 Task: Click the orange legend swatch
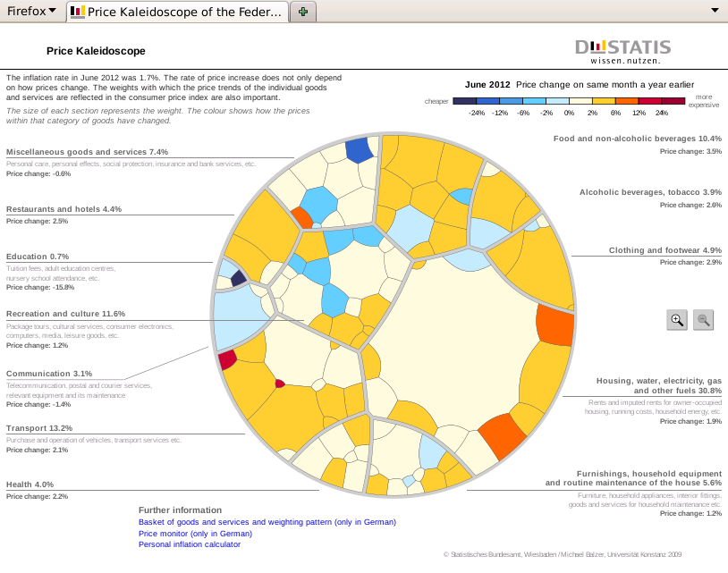(x=627, y=101)
